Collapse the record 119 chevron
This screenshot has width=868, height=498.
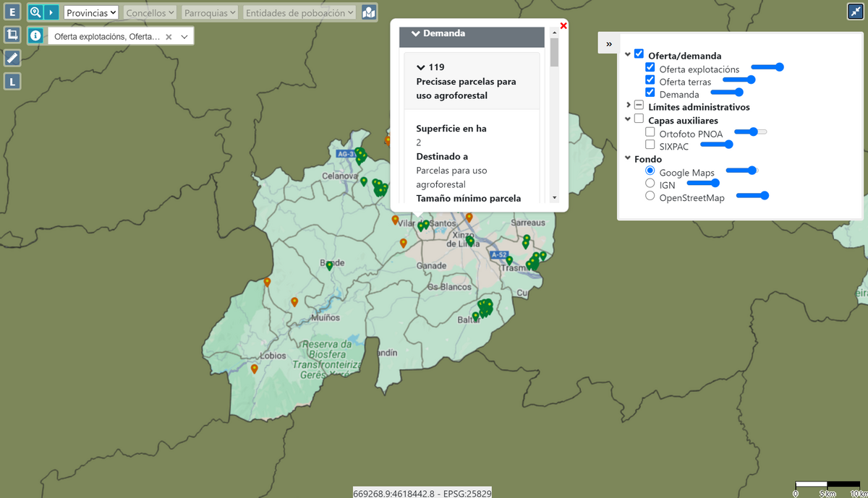[420, 67]
